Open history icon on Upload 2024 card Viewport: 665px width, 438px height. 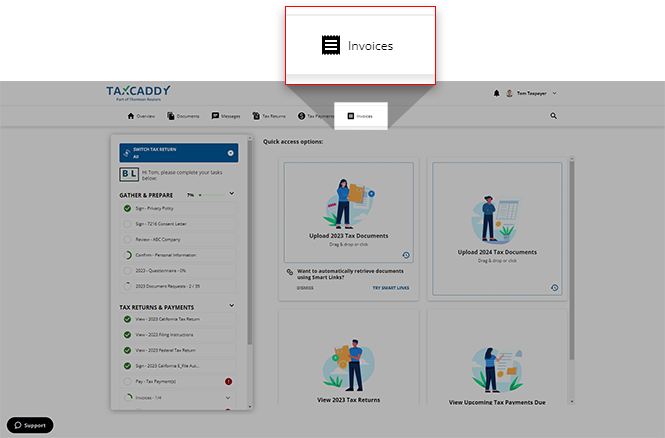tap(554, 288)
